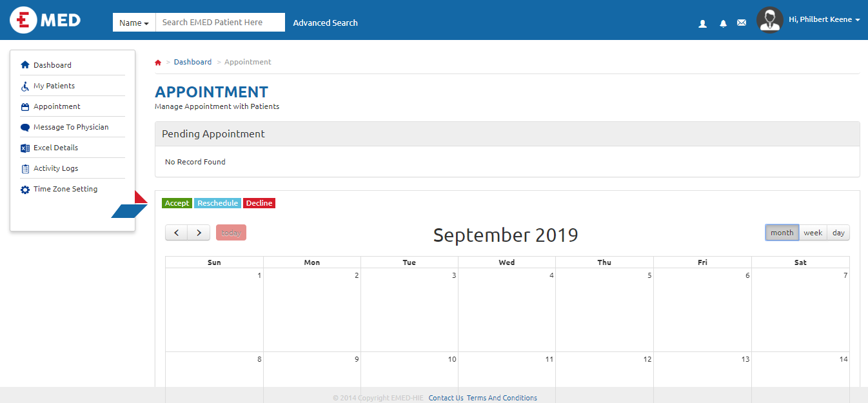This screenshot has width=868, height=403.
Task: Open the notifications bell icon
Action: (723, 23)
